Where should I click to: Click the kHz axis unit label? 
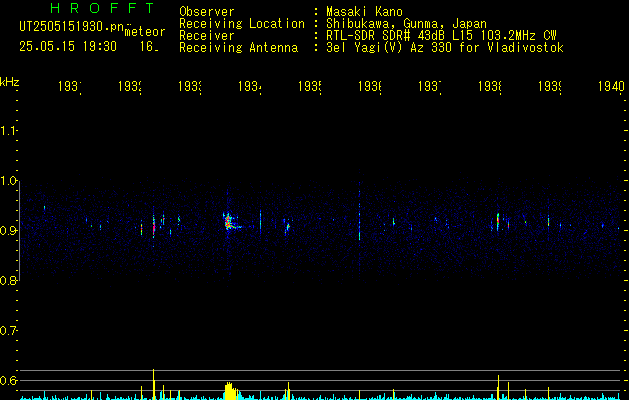(10, 82)
